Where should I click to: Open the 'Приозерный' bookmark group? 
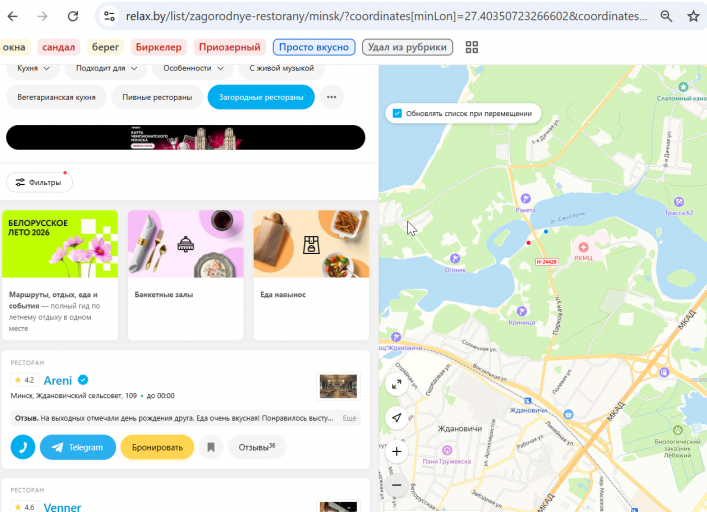(x=230, y=47)
